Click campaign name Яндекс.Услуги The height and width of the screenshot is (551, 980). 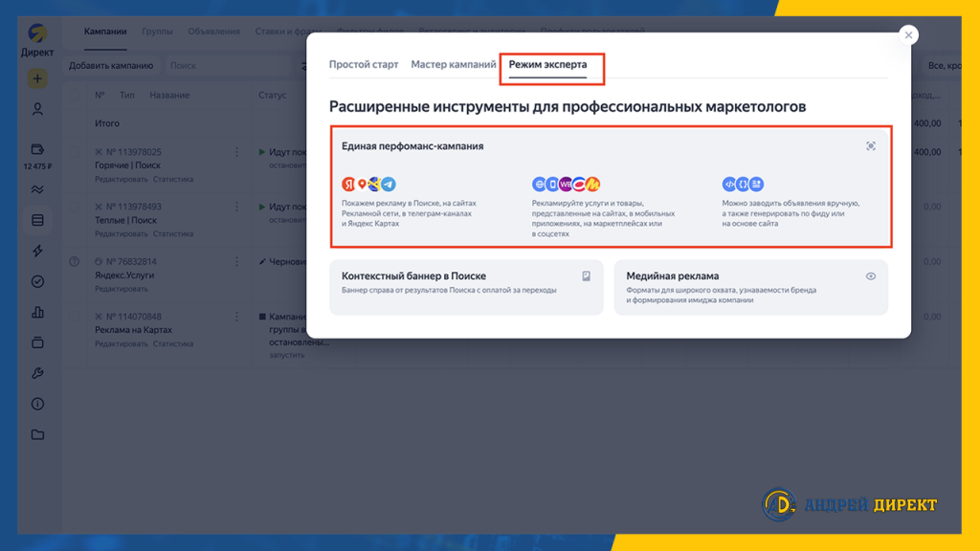(124, 275)
